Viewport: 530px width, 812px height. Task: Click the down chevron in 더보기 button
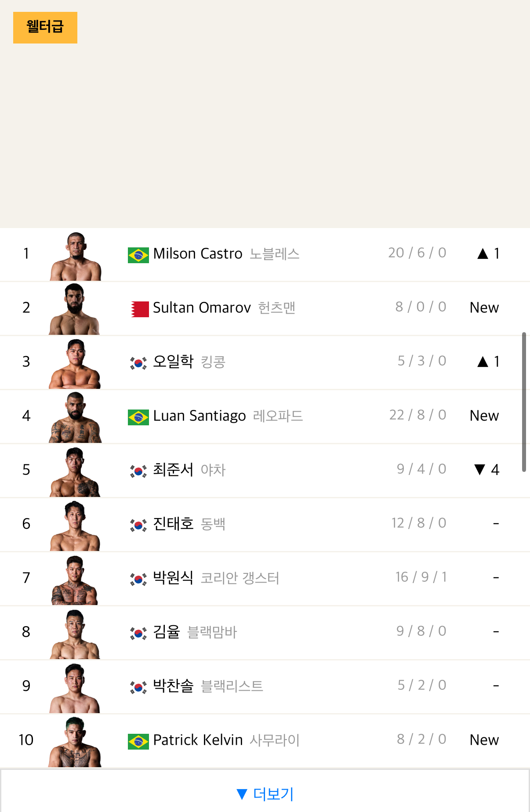coord(243,793)
